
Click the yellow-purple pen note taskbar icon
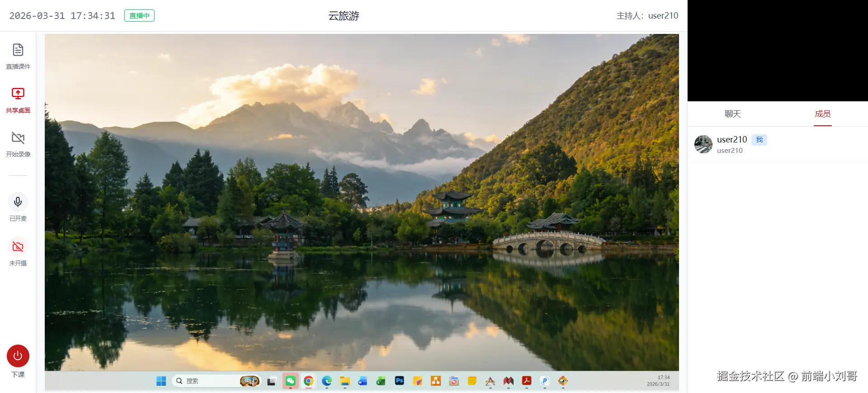418,381
